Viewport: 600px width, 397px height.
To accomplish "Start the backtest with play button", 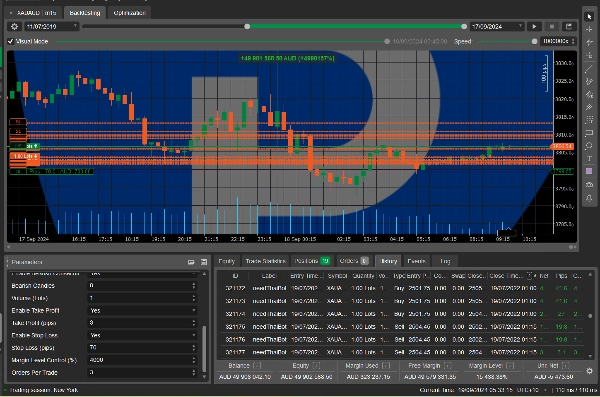I will (x=534, y=26).
